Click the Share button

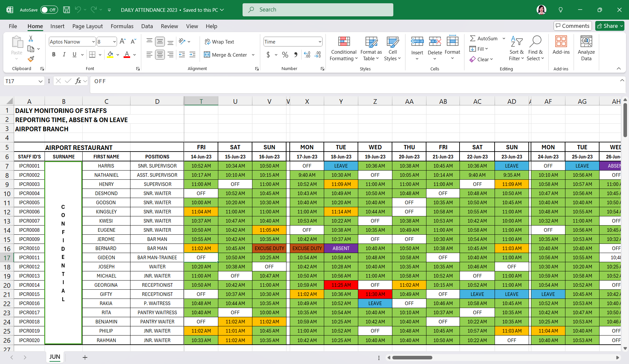pyautogui.click(x=609, y=26)
